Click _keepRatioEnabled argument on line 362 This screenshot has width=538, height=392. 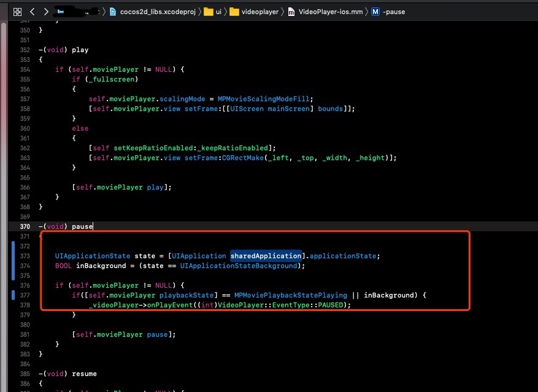coord(232,148)
